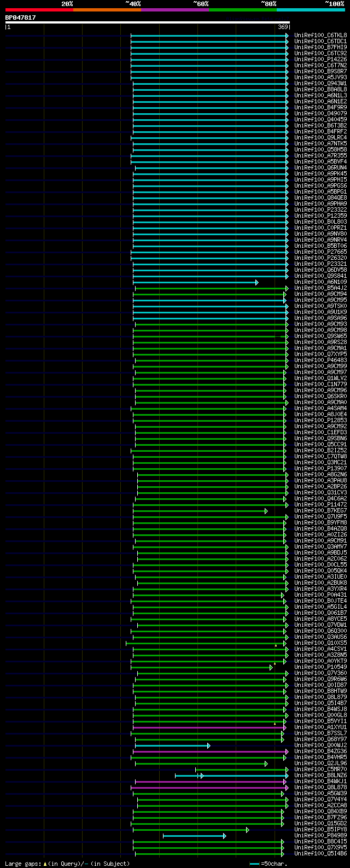Select the UniRef100_Q8L879 label
350x868 pixels.
pos(320,697)
